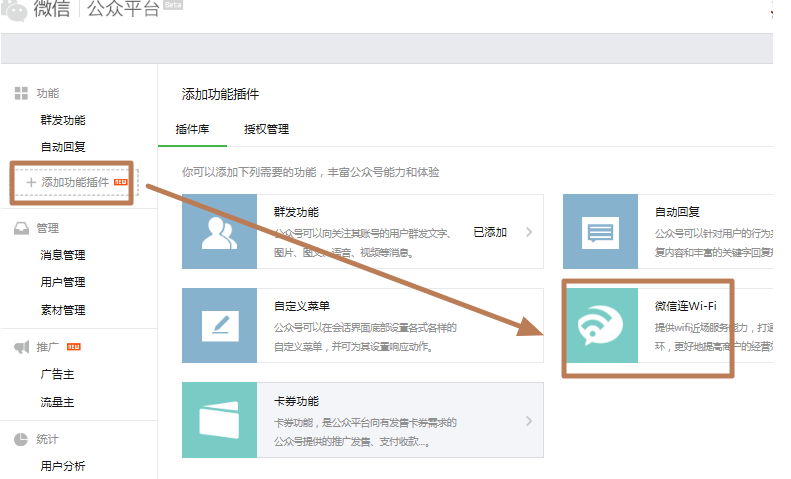Screen dimensions: 791x479
Task: Click the 管理 section header
Action: click(x=48, y=228)
